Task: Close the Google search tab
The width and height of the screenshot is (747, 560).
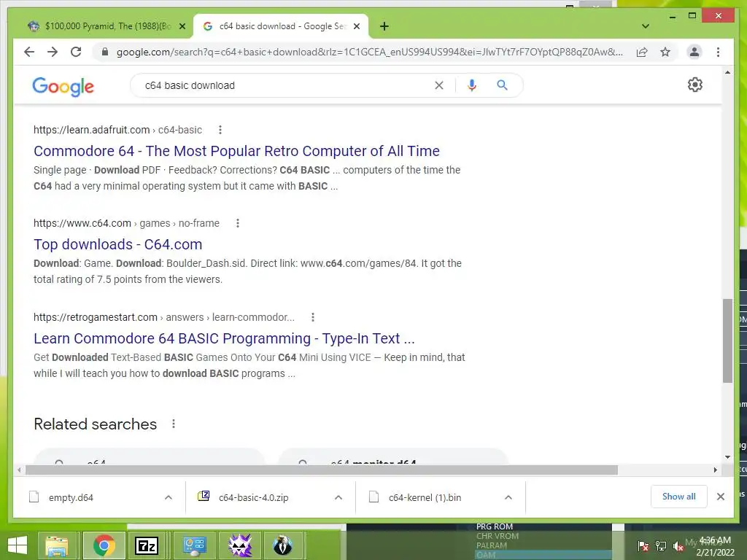Action: click(x=357, y=26)
